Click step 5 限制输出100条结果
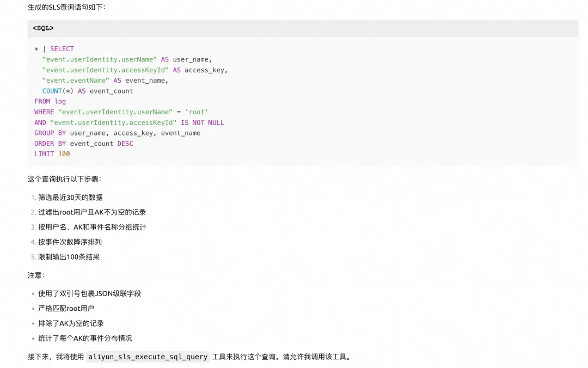The width and height of the screenshot is (588, 368). (69, 257)
